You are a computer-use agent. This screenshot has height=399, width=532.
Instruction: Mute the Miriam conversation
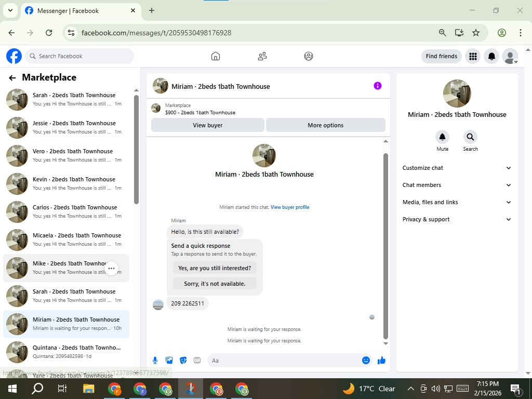tap(443, 137)
